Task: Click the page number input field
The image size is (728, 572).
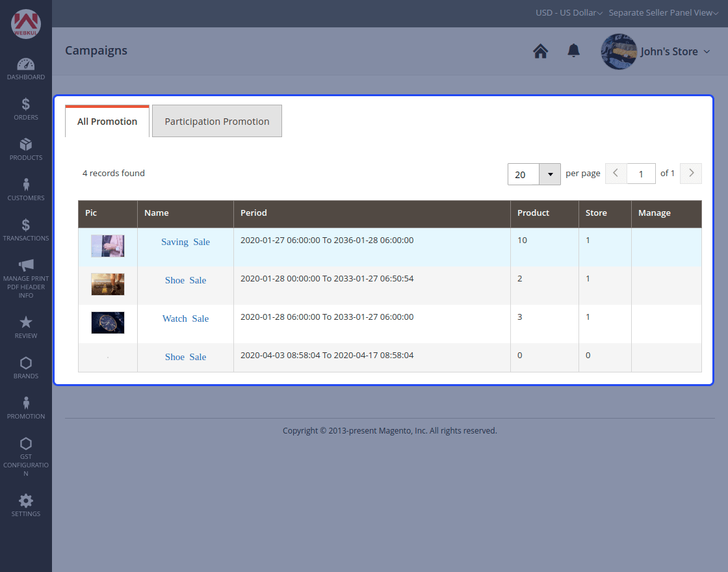Action: tap(641, 174)
